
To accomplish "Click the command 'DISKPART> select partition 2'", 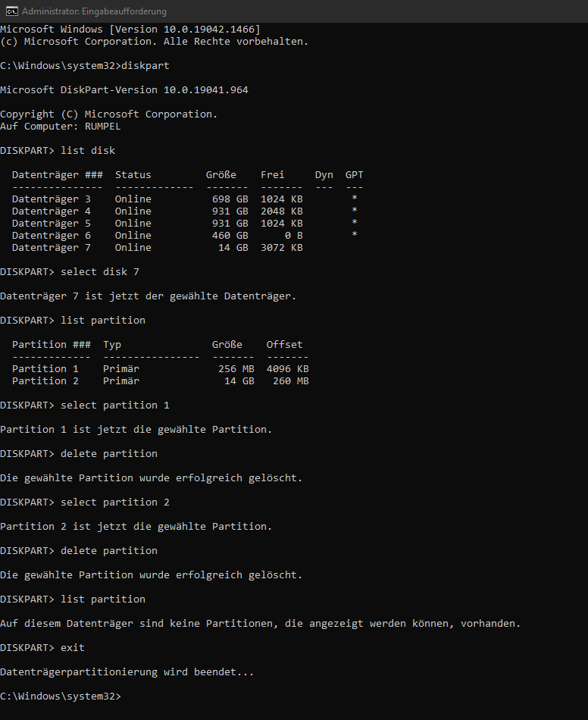I will [x=85, y=502].
